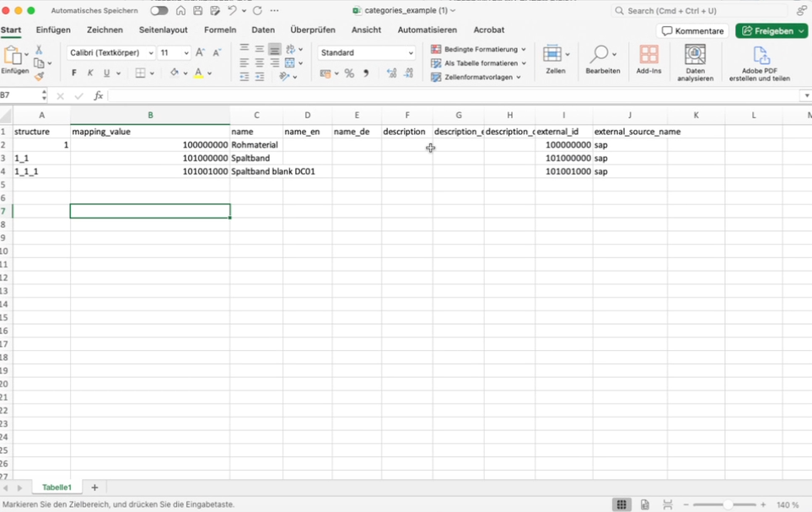Click the comma thousands separator icon
The height and width of the screenshot is (512, 812).
point(366,73)
